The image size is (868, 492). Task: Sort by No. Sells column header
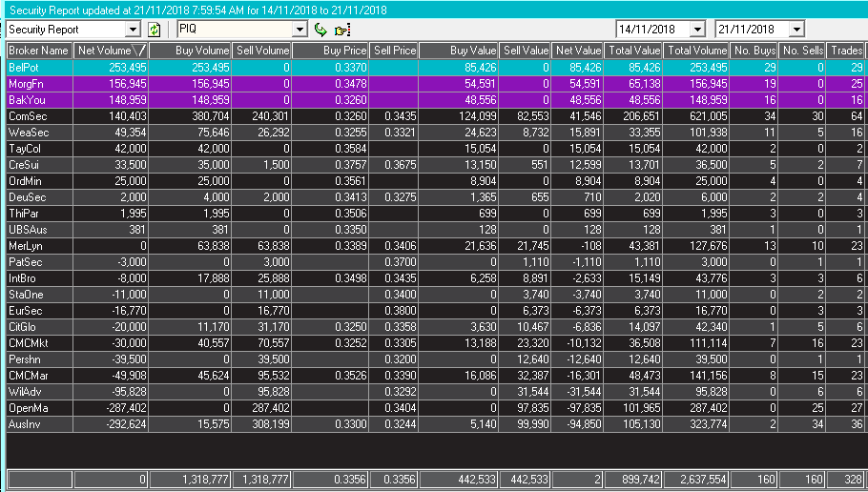point(802,51)
